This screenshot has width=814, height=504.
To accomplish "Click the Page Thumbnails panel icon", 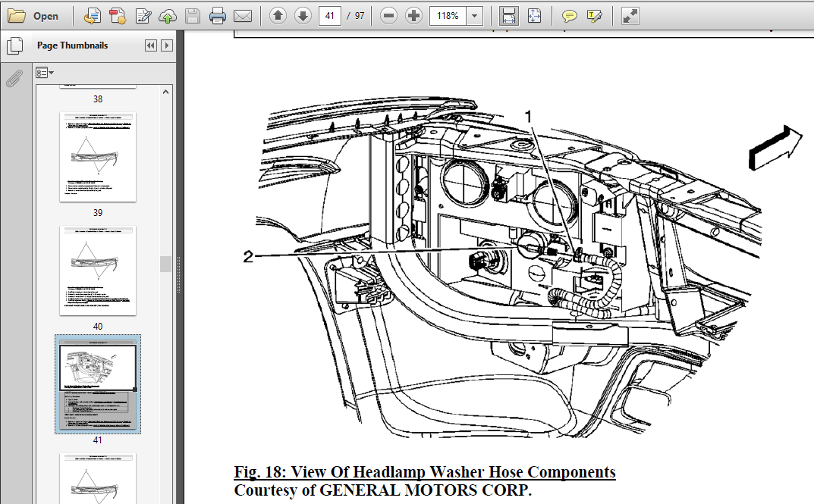I will 15,45.
